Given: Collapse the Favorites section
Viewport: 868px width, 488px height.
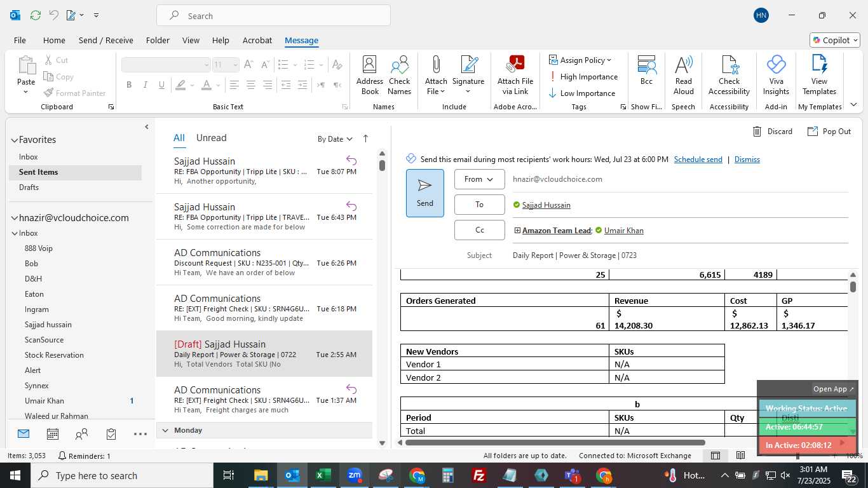Looking at the screenshot, I should click(x=14, y=140).
